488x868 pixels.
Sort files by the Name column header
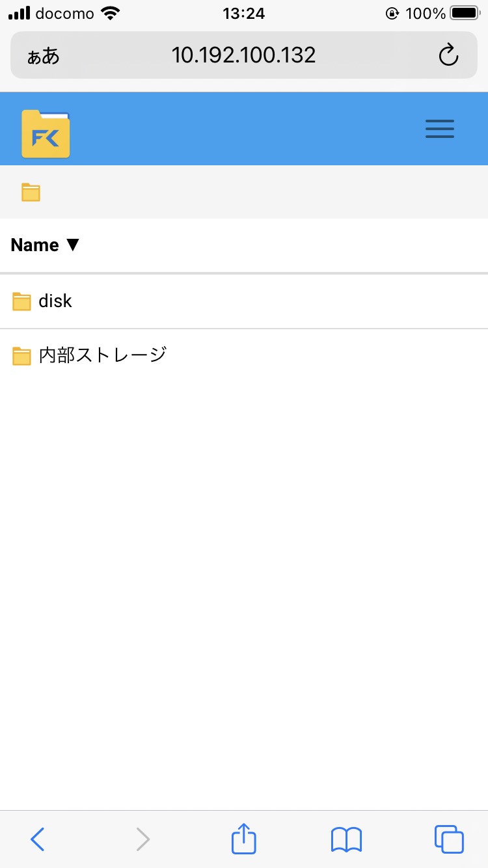click(x=35, y=245)
